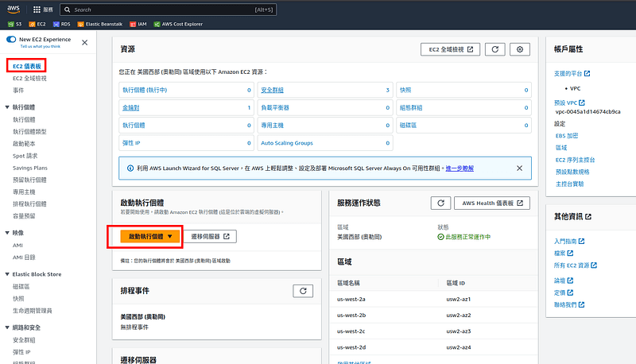
Task: Click the 遷移伺服器 button
Action: pos(210,236)
